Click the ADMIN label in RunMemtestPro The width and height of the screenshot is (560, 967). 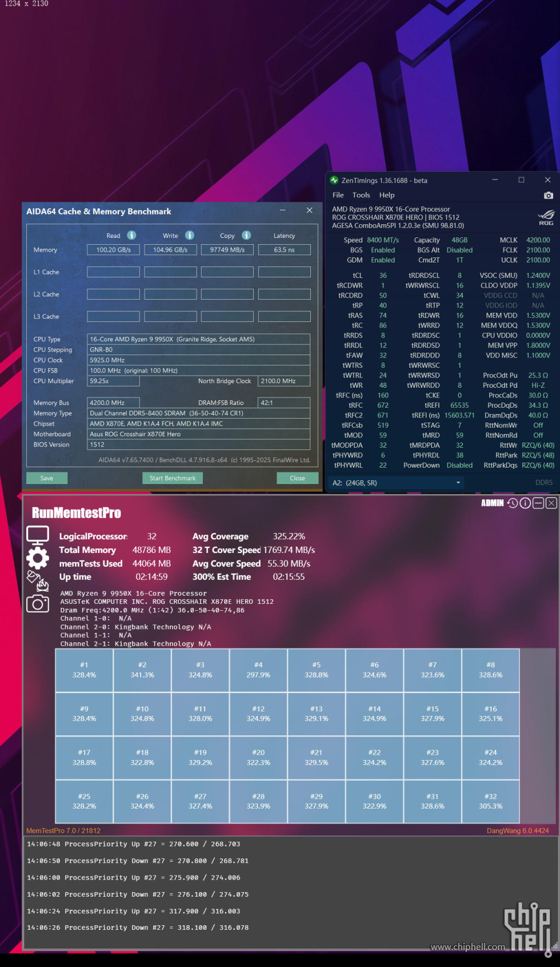tap(493, 503)
